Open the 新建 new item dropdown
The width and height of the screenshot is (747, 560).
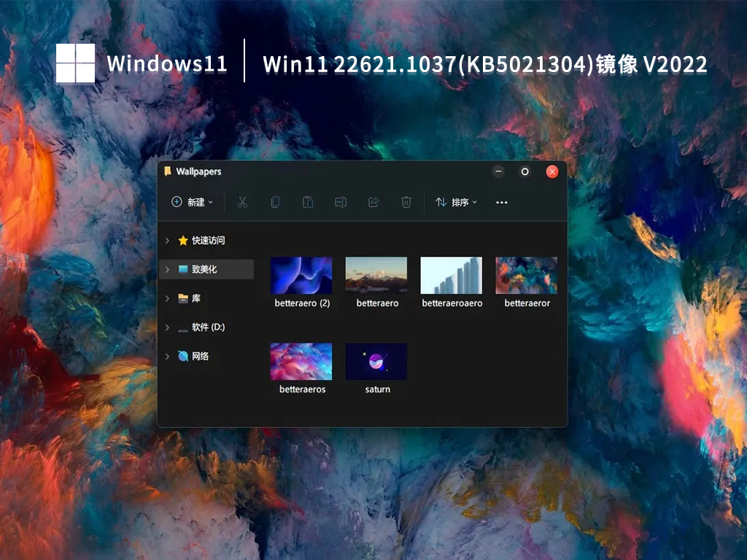192,202
